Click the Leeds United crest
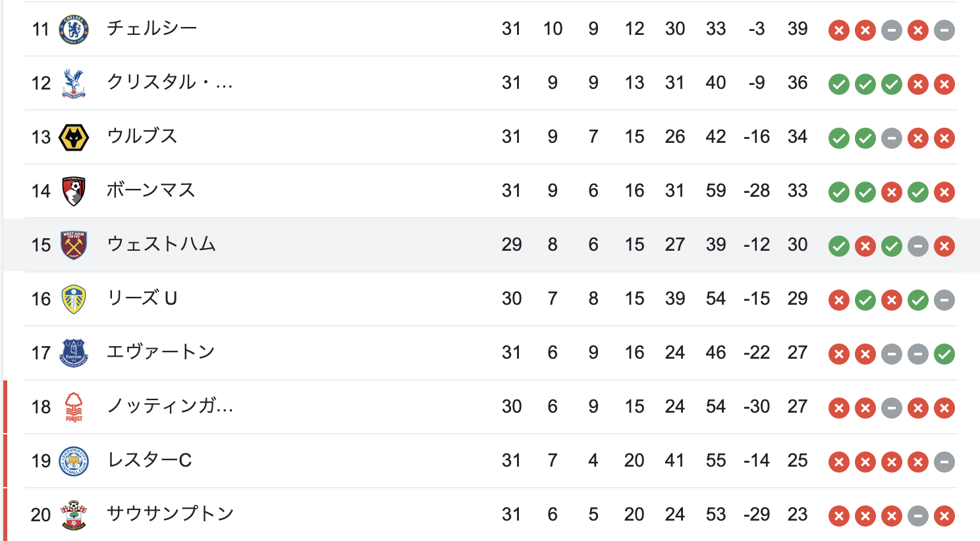The width and height of the screenshot is (980, 541). tap(74, 299)
